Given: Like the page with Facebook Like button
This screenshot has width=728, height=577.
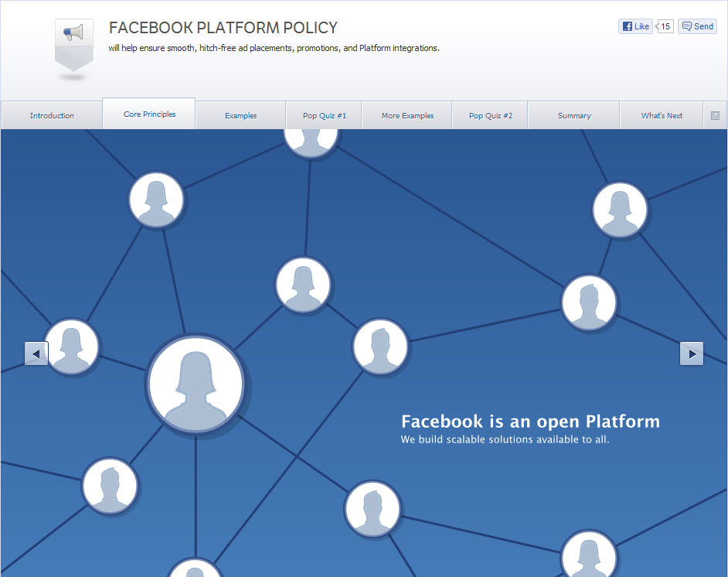Looking at the screenshot, I should coord(635,26).
